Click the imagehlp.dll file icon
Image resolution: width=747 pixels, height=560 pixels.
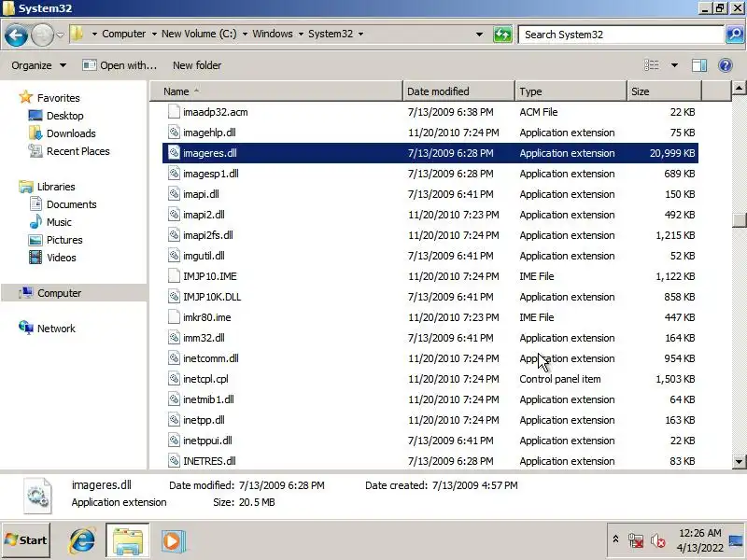pos(174,133)
